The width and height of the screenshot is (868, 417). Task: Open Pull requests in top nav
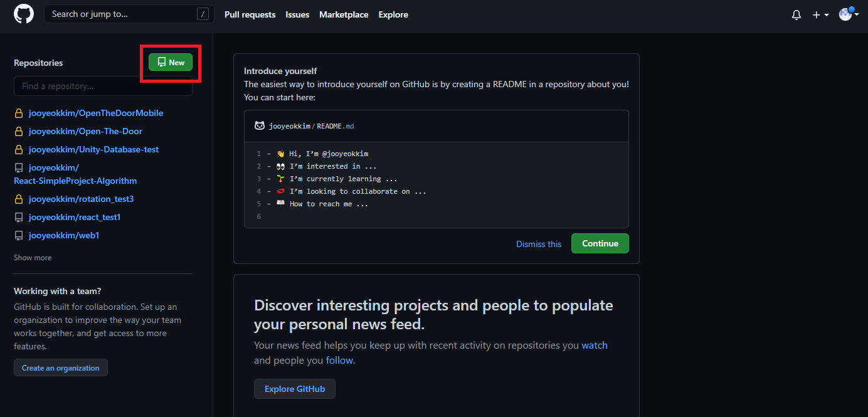250,14
